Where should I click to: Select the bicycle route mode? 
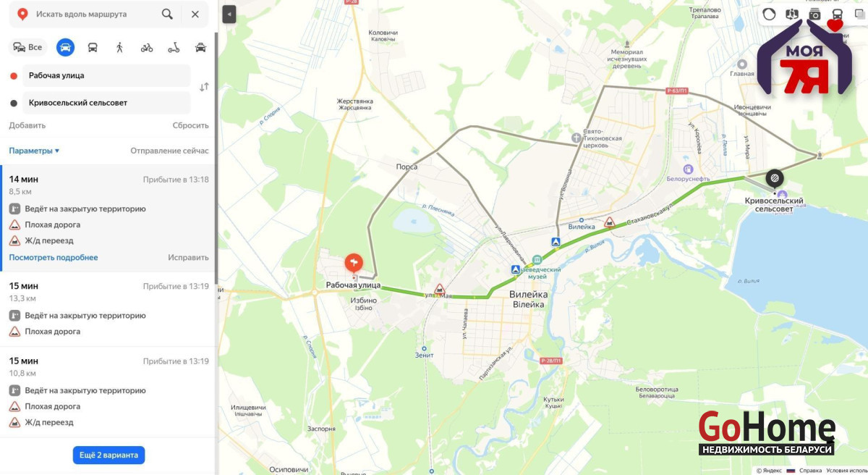coord(147,48)
